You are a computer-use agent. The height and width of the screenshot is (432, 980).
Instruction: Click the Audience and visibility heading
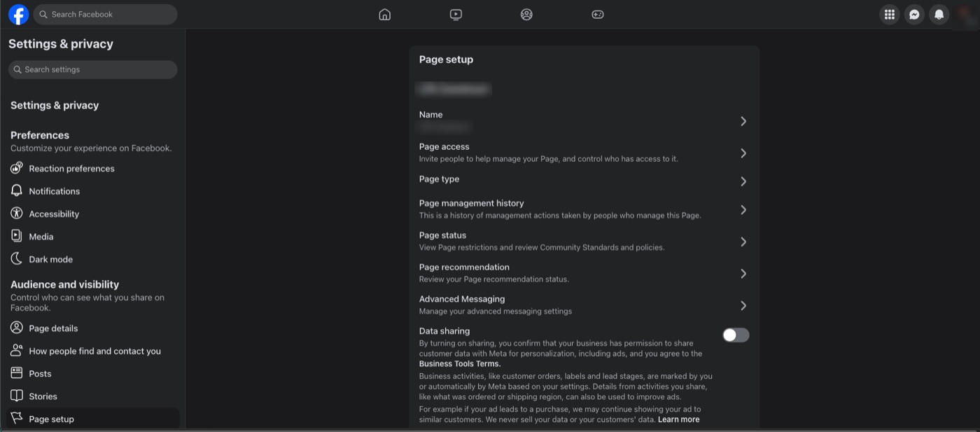pos(64,284)
